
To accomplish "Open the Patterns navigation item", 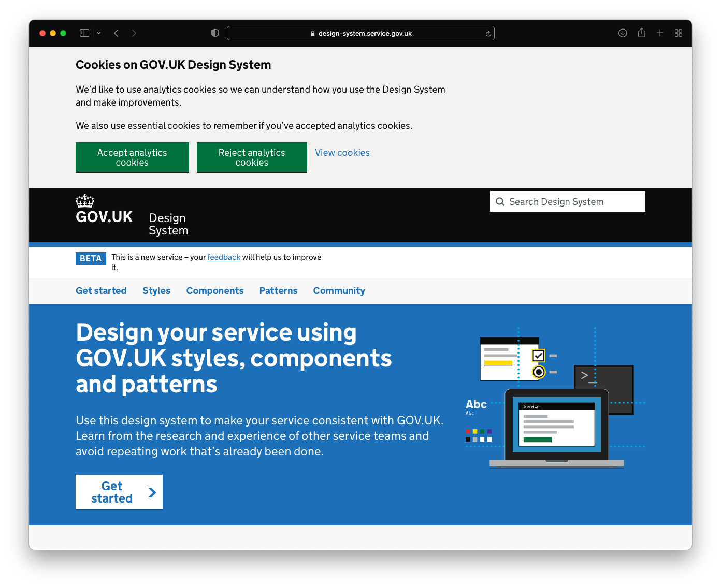I will tap(278, 291).
